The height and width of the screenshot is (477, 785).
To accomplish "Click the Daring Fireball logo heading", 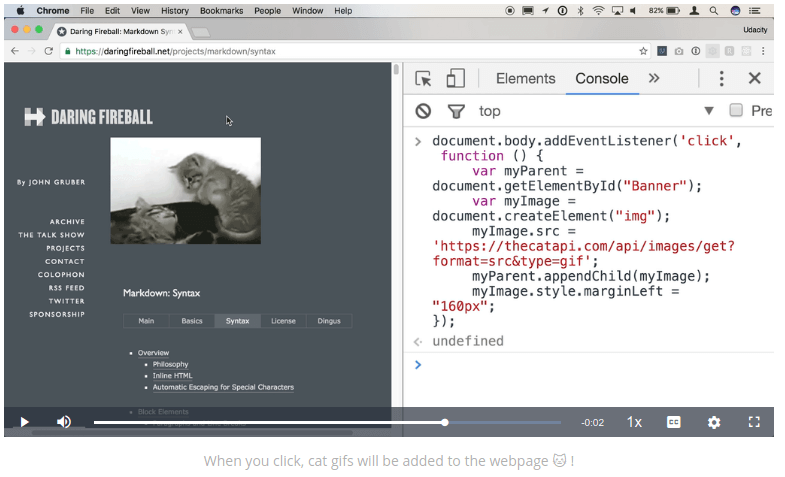I will tap(89, 117).
